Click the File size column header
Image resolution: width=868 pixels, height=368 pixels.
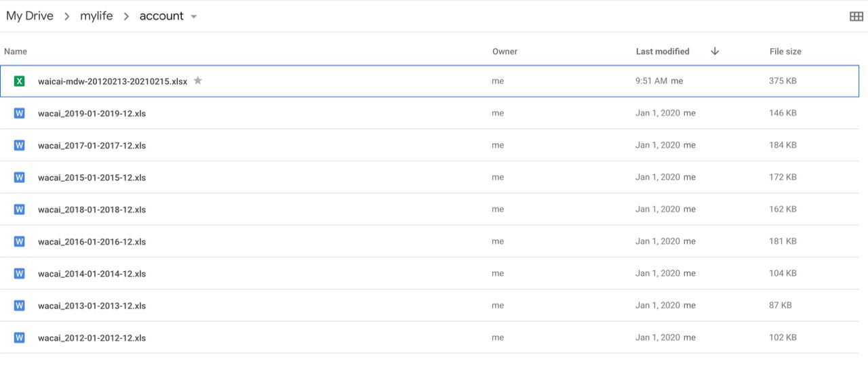(785, 52)
